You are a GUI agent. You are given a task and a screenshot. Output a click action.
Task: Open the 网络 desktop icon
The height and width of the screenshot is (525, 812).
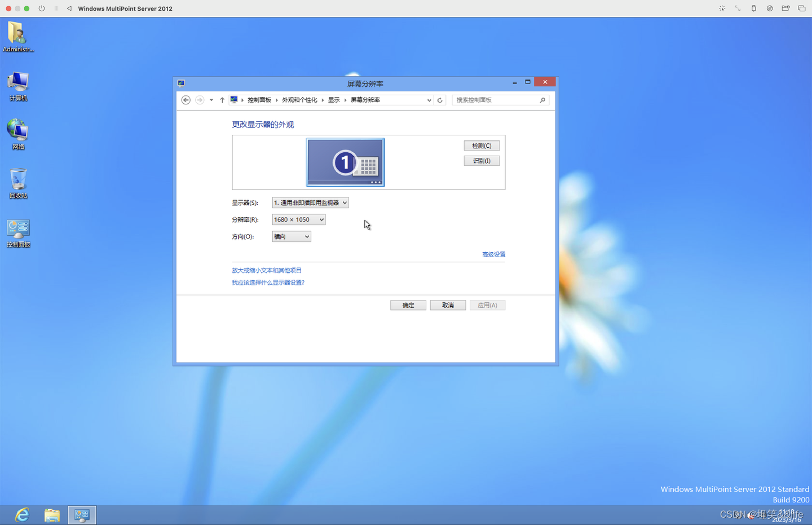click(18, 135)
